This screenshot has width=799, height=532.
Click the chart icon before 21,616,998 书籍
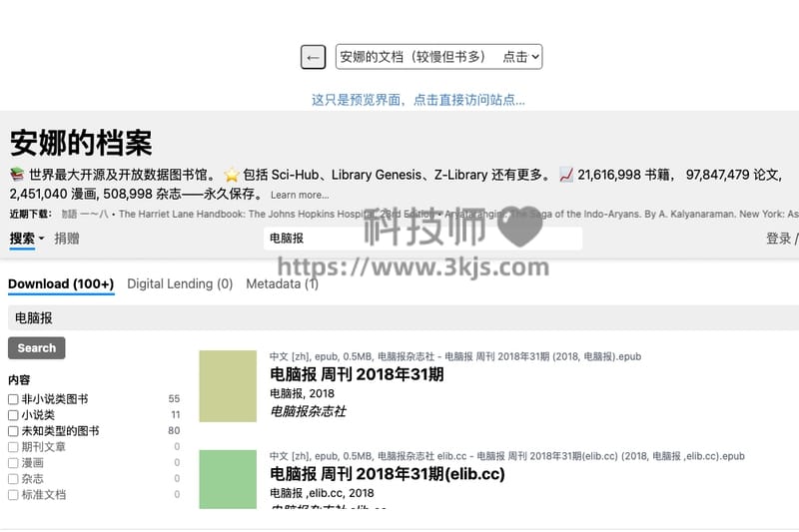566,175
